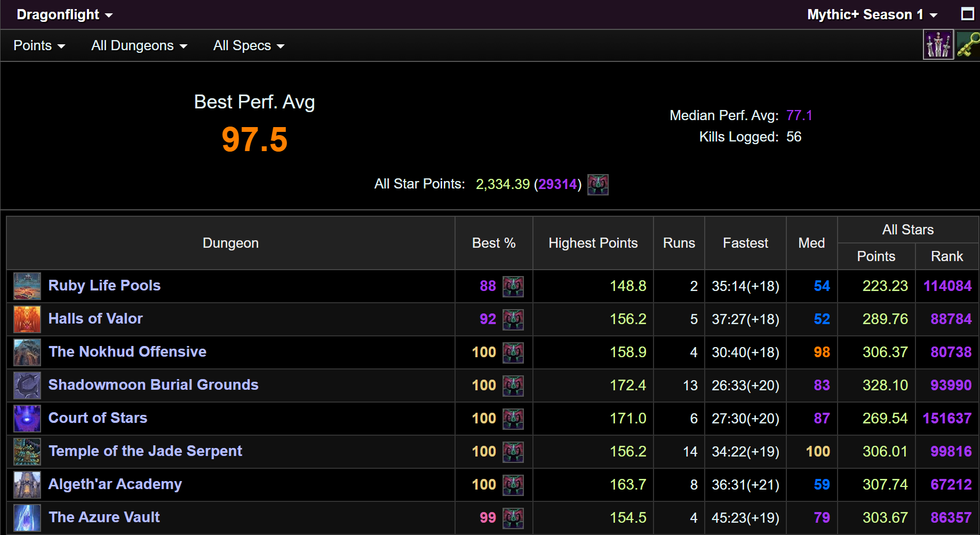The width and height of the screenshot is (980, 535).
Task: Click Temple of the Jade Serpent thumbnail
Action: [x=27, y=452]
